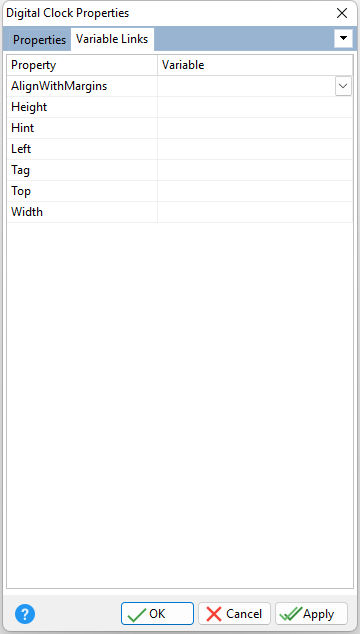360x634 pixels.
Task: Apply changes with the Apply button
Action: [x=311, y=614]
